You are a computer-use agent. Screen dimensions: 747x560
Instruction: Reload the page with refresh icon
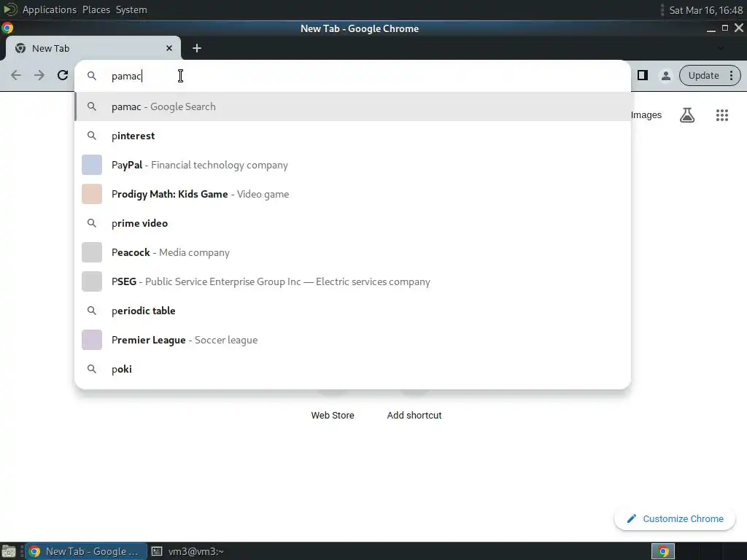coord(63,75)
